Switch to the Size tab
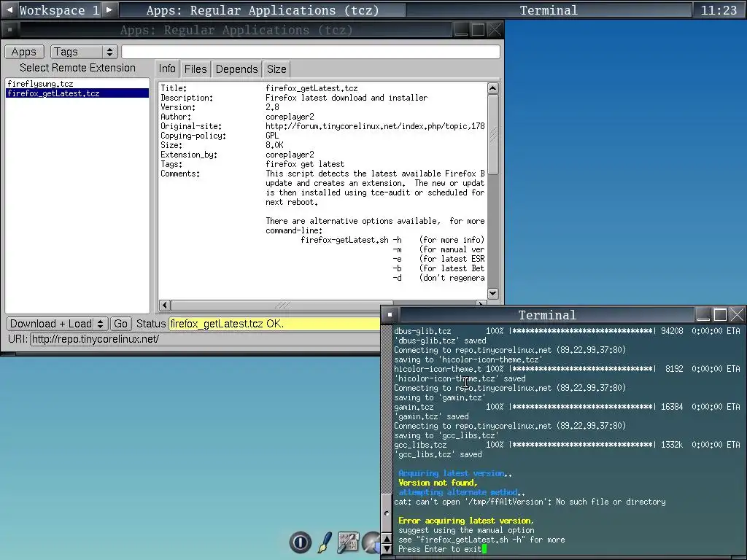Image resolution: width=747 pixels, height=560 pixels. pyautogui.click(x=276, y=69)
